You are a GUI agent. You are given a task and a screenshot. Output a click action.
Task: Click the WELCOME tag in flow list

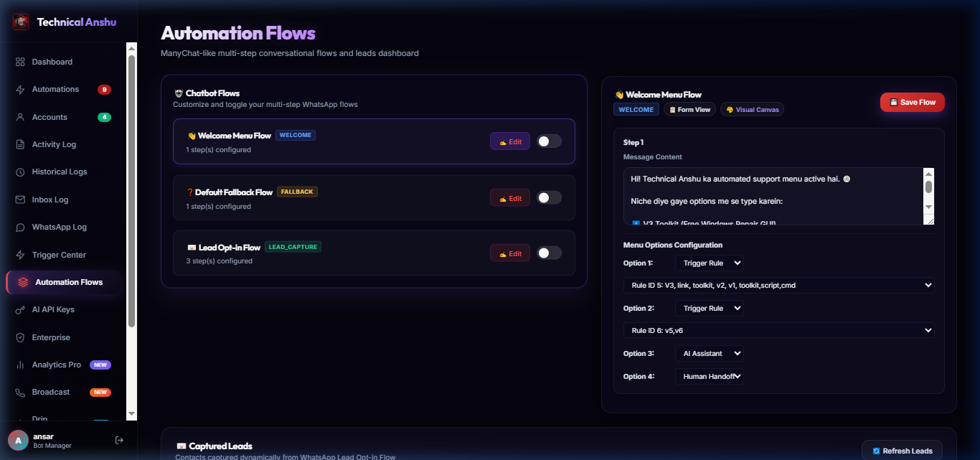coord(296,135)
